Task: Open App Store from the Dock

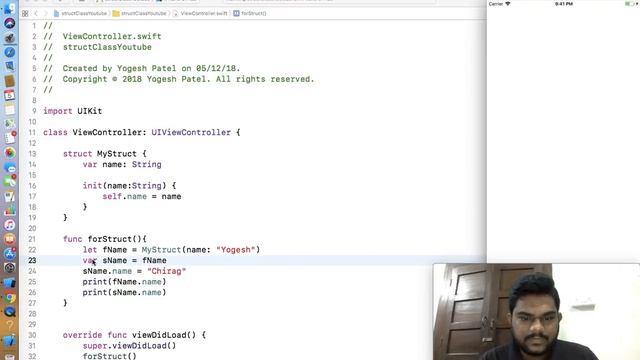Action: click(9, 253)
